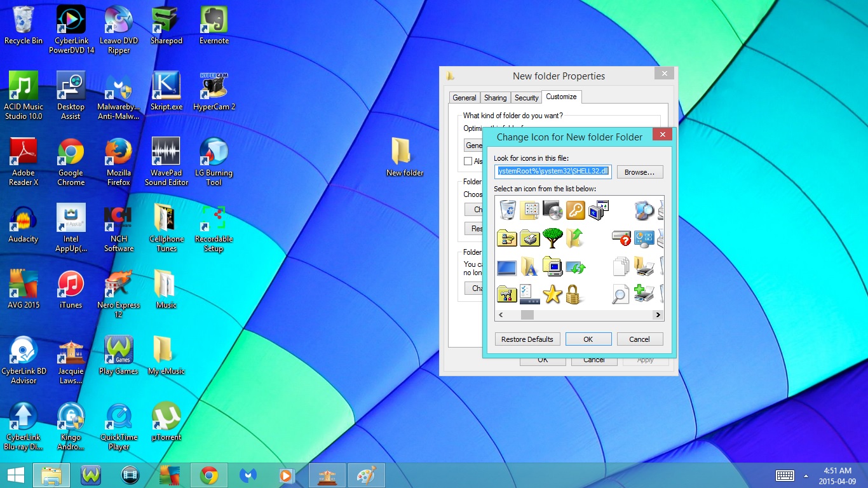
Task: Open Paint from the taskbar
Action: coord(367,475)
